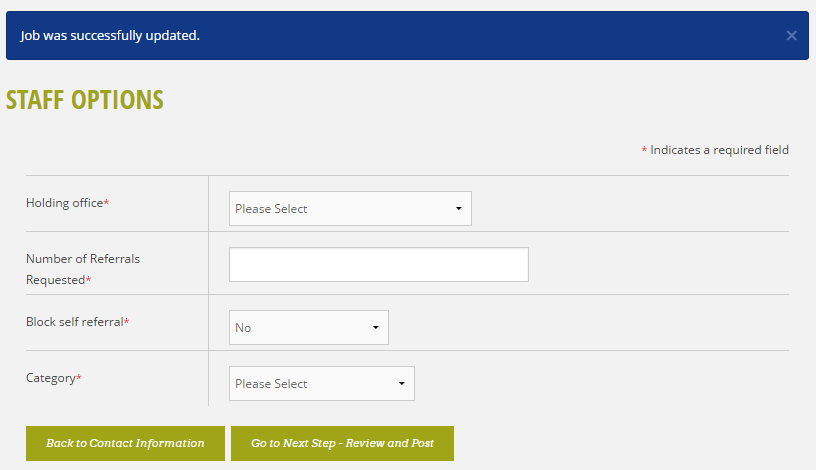Screen dimensions: 816x470
Task: Click the 'Indicates a required field' note
Action: tap(719, 150)
